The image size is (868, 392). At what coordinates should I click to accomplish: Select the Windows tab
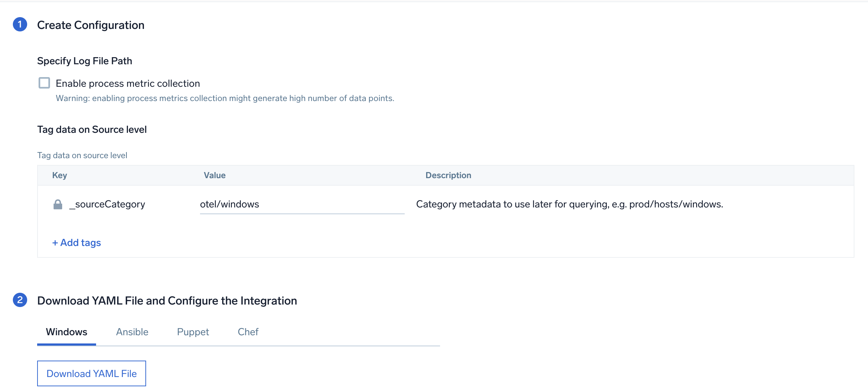[66, 332]
